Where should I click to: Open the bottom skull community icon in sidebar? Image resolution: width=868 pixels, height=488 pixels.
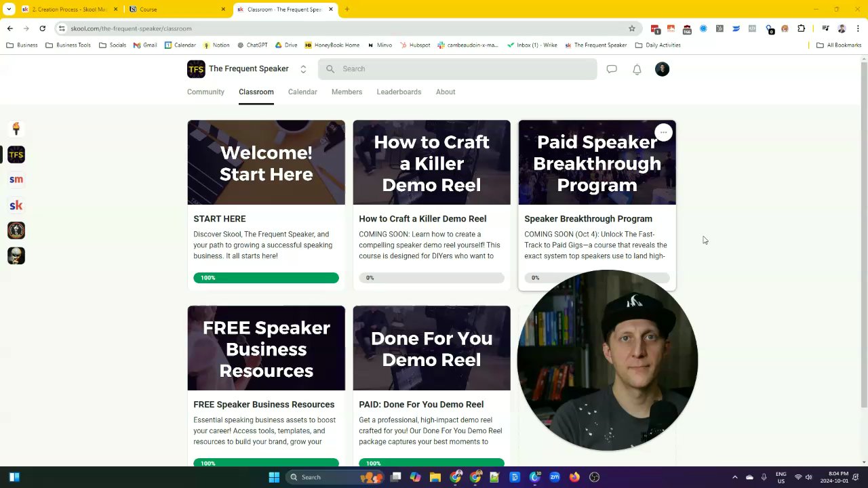16,256
